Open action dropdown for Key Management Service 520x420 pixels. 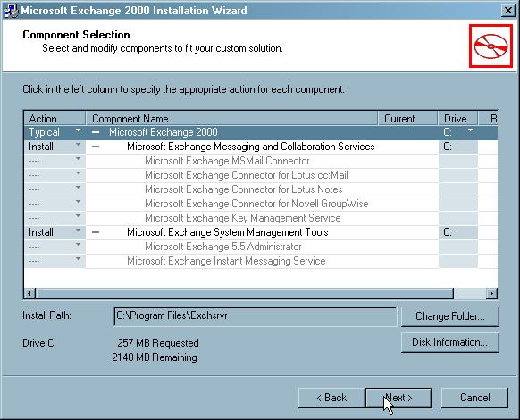click(x=78, y=216)
